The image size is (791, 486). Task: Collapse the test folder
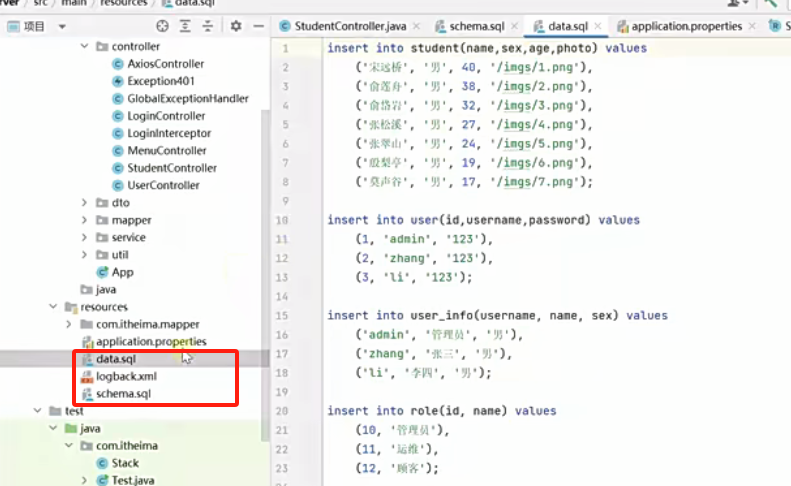tap(37, 411)
